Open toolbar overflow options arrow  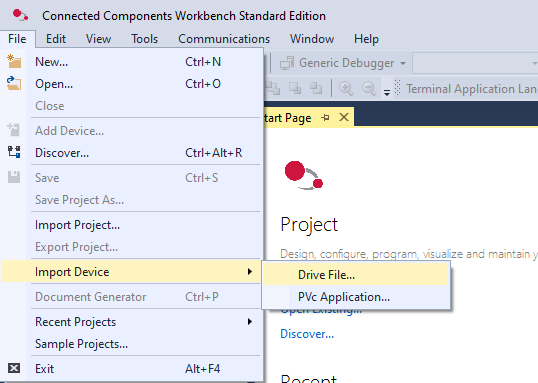click(387, 92)
